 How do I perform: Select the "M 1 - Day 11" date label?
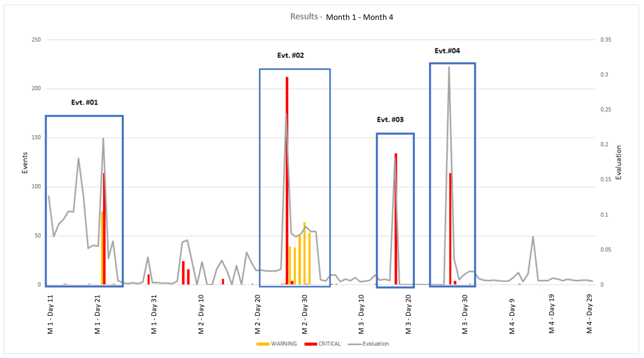[50, 314]
